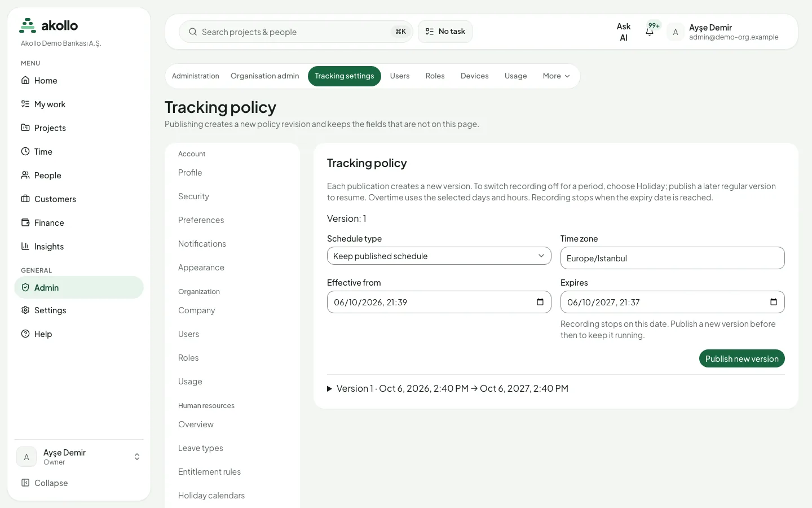This screenshot has width=812, height=508.
Task: Expand the More tab menu
Action: coord(557,76)
